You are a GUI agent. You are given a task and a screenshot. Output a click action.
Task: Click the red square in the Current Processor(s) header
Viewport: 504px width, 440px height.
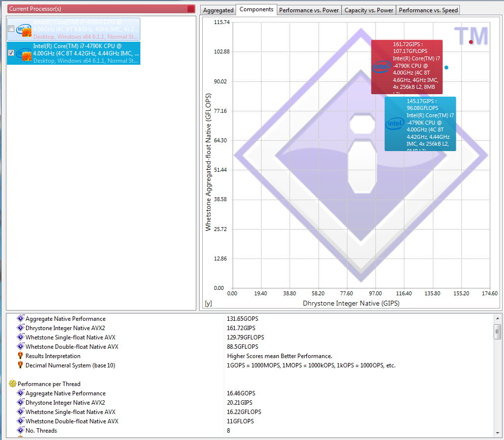191,9
